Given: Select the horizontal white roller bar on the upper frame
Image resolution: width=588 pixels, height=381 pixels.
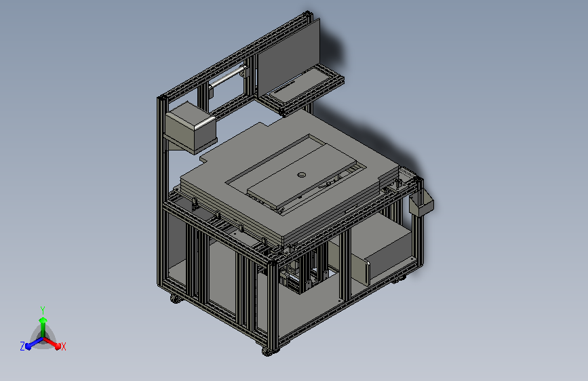Looking at the screenshot, I should [x=228, y=77].
